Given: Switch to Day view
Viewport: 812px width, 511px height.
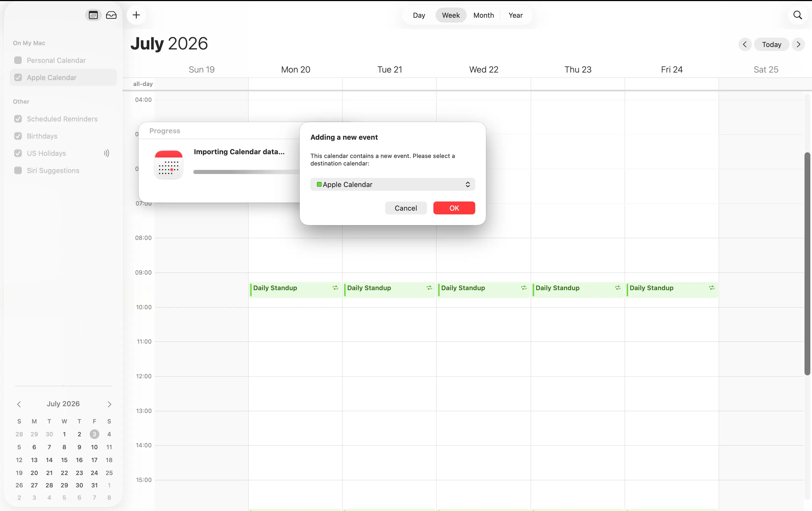Looking at the screenshot, I should (x=419, y=15).
